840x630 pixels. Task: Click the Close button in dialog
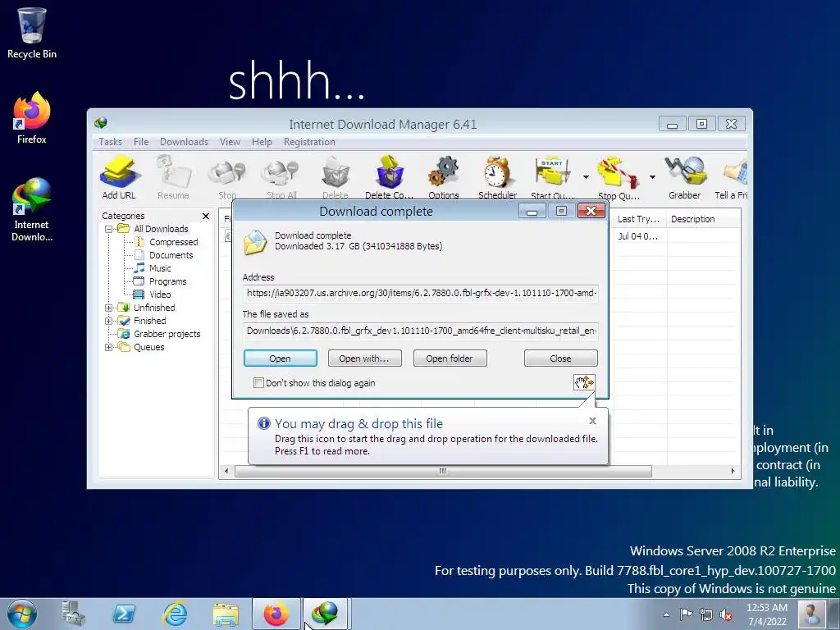(560, 358)
